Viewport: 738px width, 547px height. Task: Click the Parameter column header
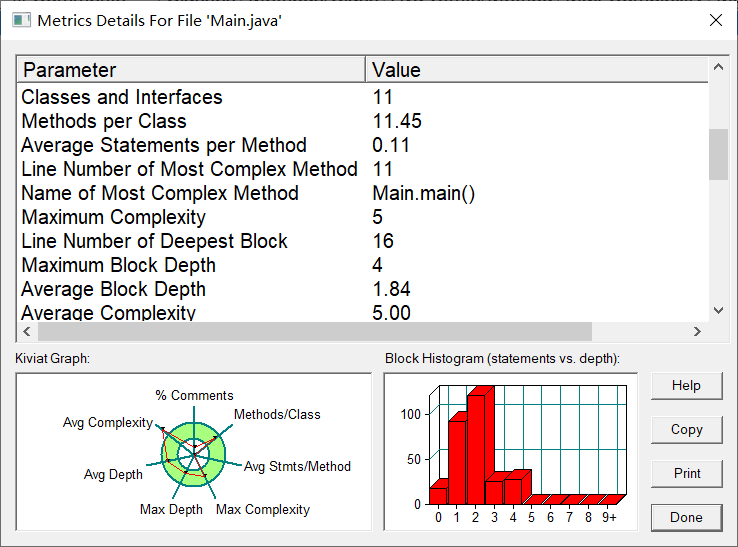191,70
